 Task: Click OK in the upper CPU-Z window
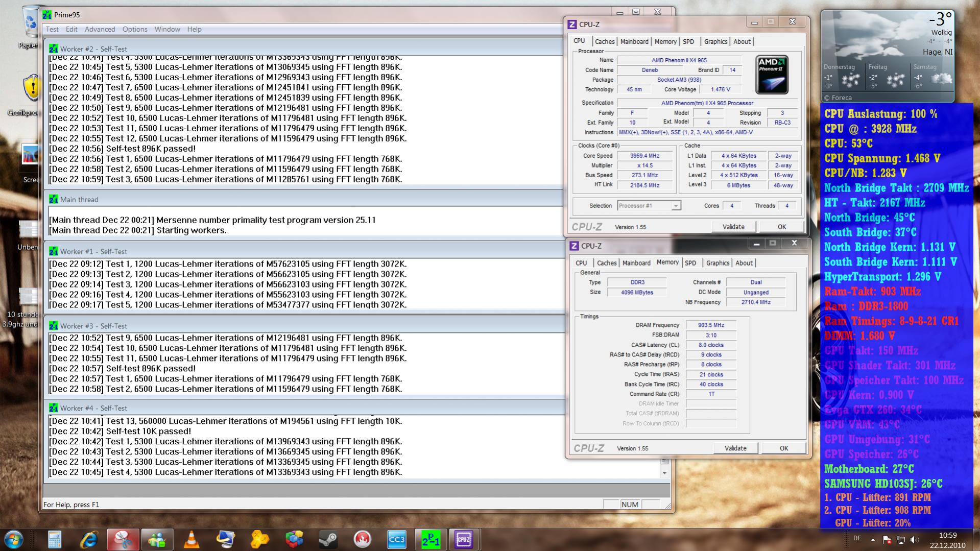(782, 227)
